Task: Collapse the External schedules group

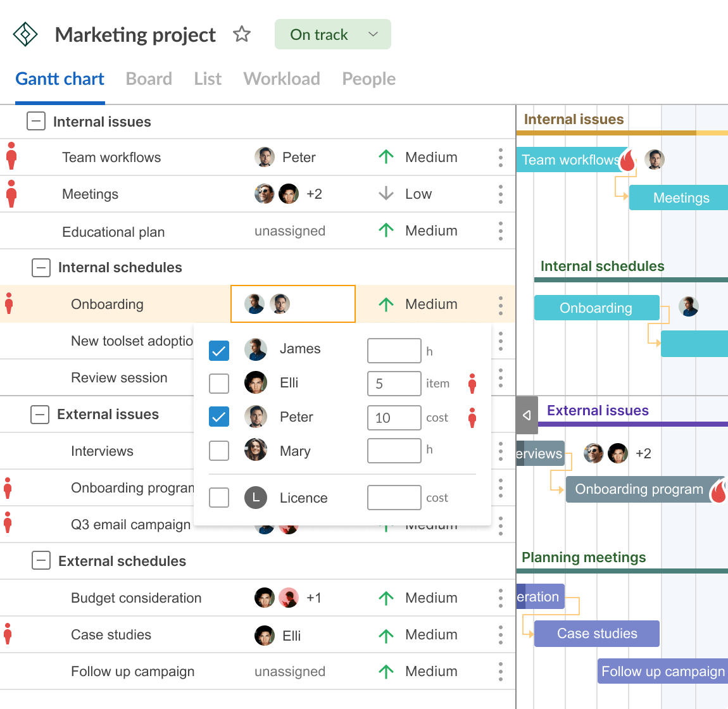Action: click(41, 561)
